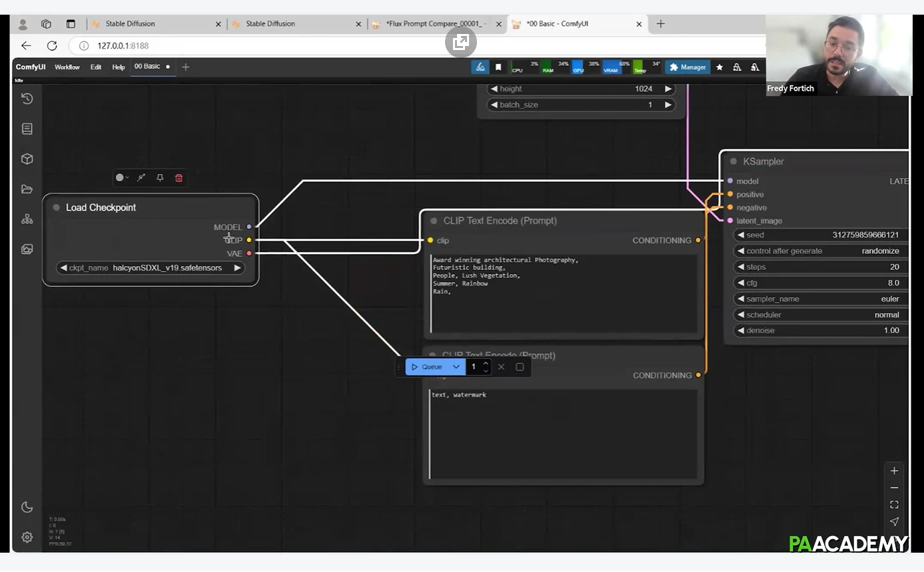Decrease batch_size using left arrow

click(x=494, y=105)
